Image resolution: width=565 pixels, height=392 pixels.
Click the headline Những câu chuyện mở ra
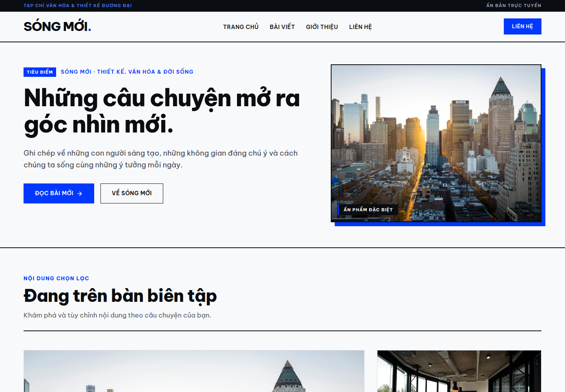tap(162, 98)
